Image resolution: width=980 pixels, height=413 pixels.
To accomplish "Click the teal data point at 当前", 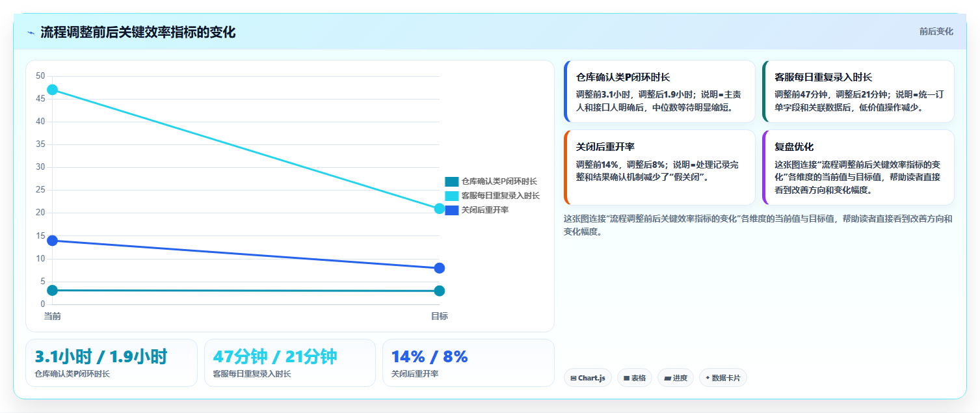I will [53, 290].
